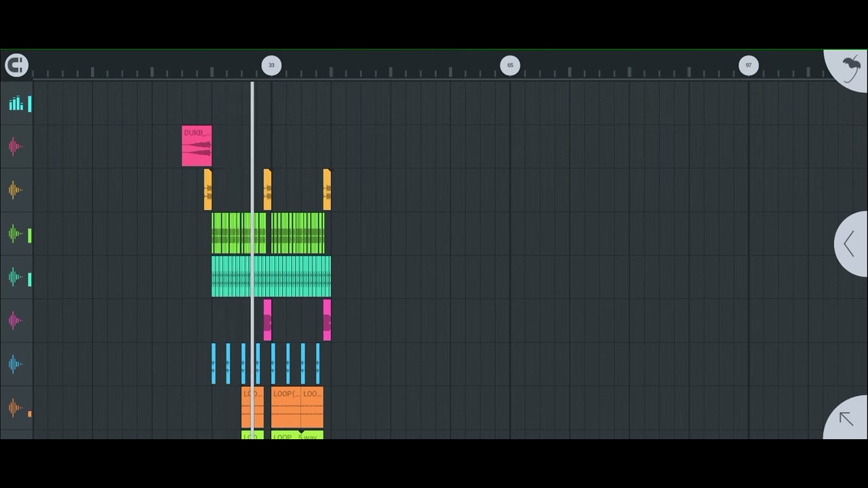Select the orange LOOP clip under the playhead
Screen dimensions: 868x488
tap(252, 407)
